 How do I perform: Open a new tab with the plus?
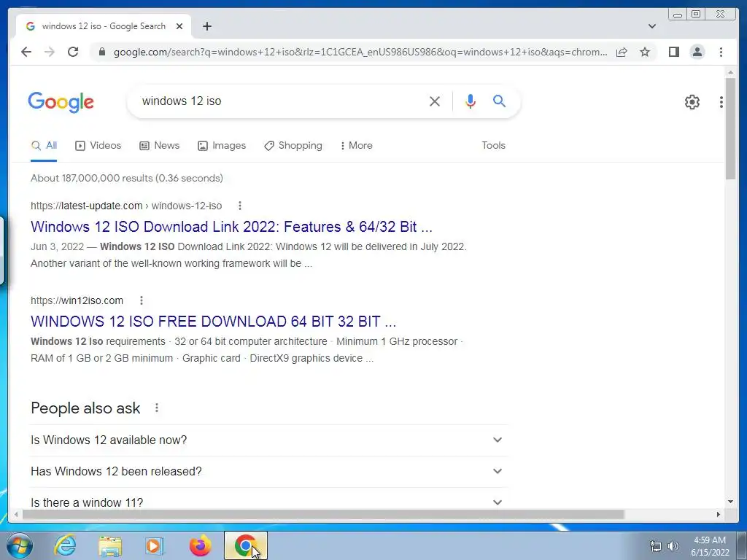206,26
